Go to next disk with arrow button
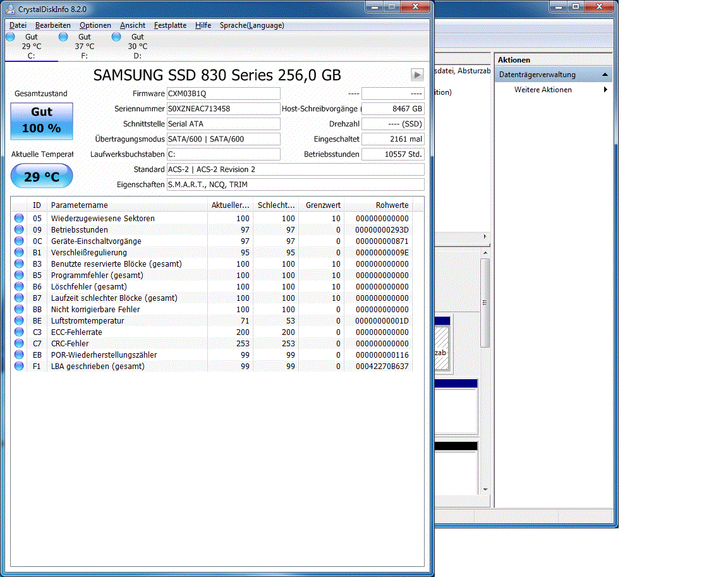728x577 pixels. pos(417,75)
